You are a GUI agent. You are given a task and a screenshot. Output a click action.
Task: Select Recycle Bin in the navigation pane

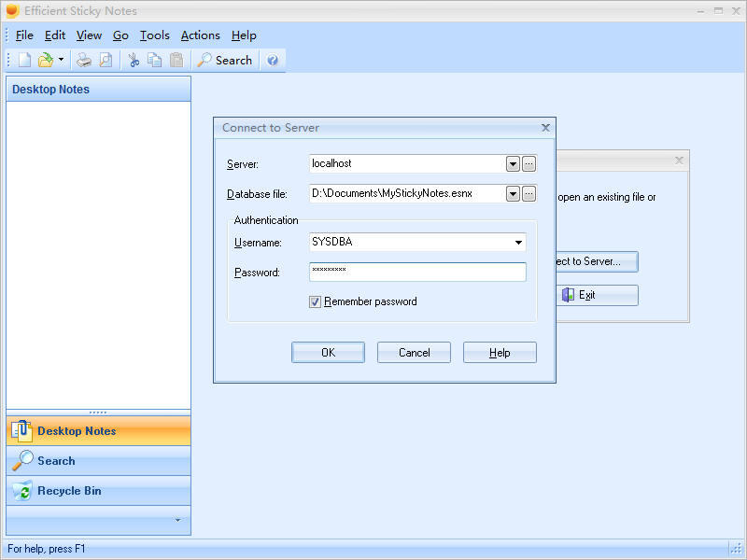coord(99,491)
